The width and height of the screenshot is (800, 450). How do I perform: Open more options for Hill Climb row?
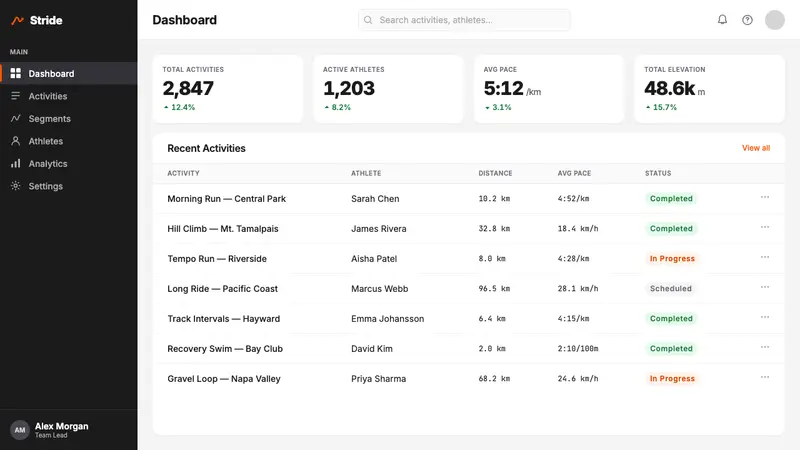click(765, 227)
